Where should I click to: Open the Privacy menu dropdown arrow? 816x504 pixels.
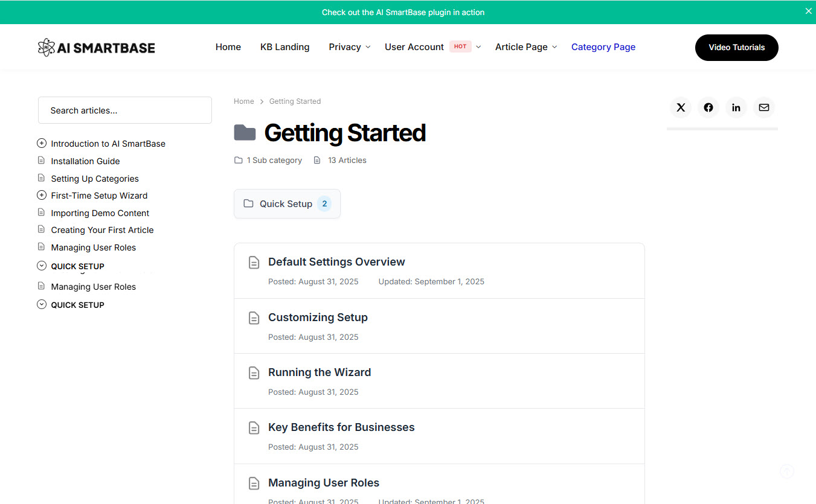[368, 47]
